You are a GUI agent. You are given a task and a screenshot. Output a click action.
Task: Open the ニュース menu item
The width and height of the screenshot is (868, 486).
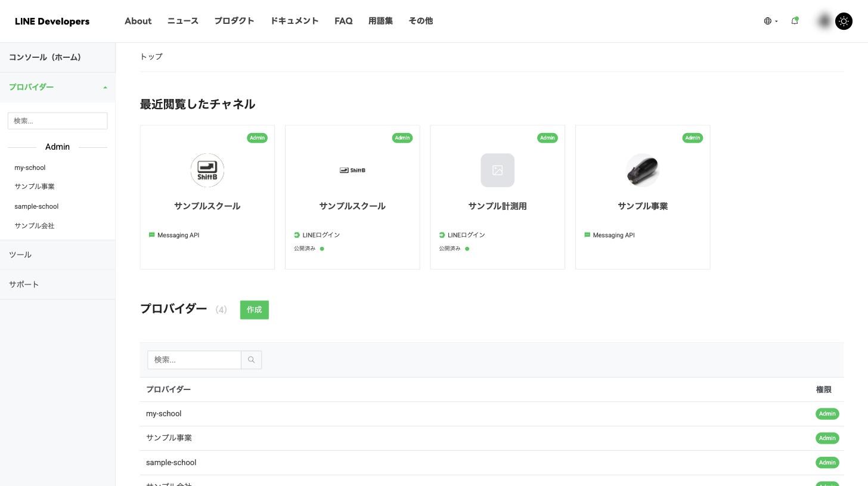182,21
